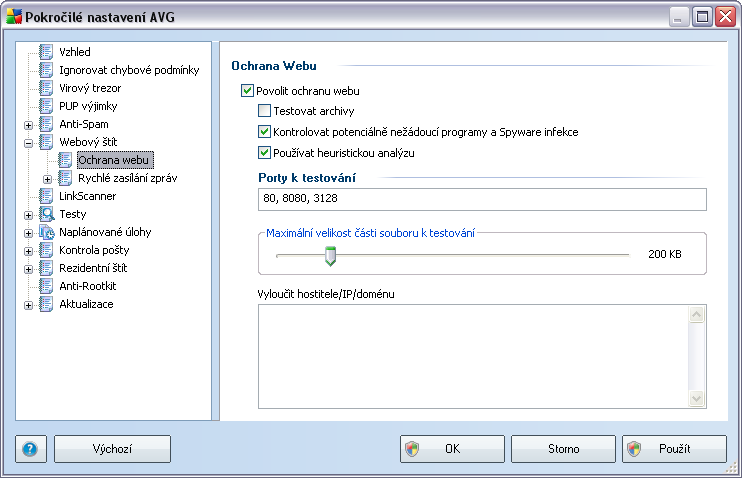The image size is (742, 478).
Task: Uncheck Kontrolovat potenciálně nežádoucí programy checkbox
Action: coord(265,132)
